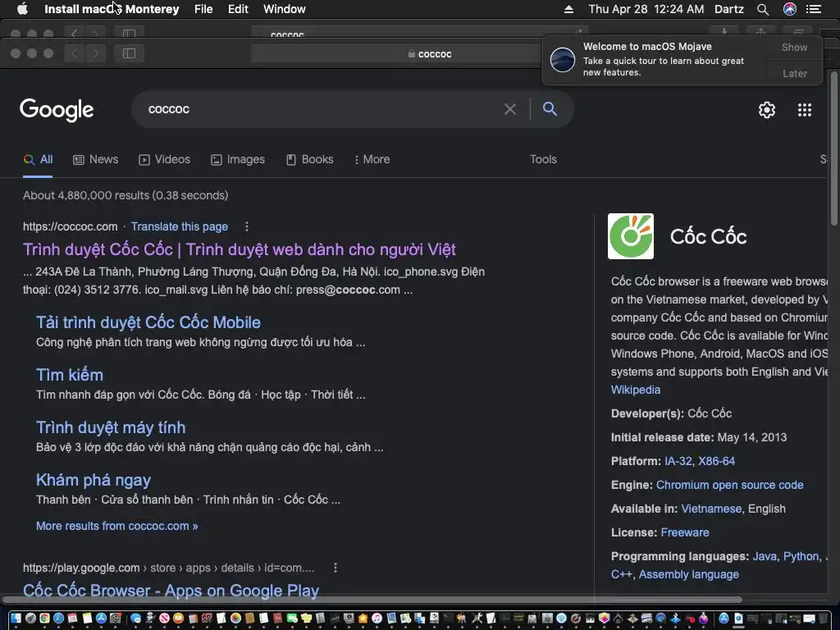
Task: Clear the search box with the X icon
Action: click(510, 109)
